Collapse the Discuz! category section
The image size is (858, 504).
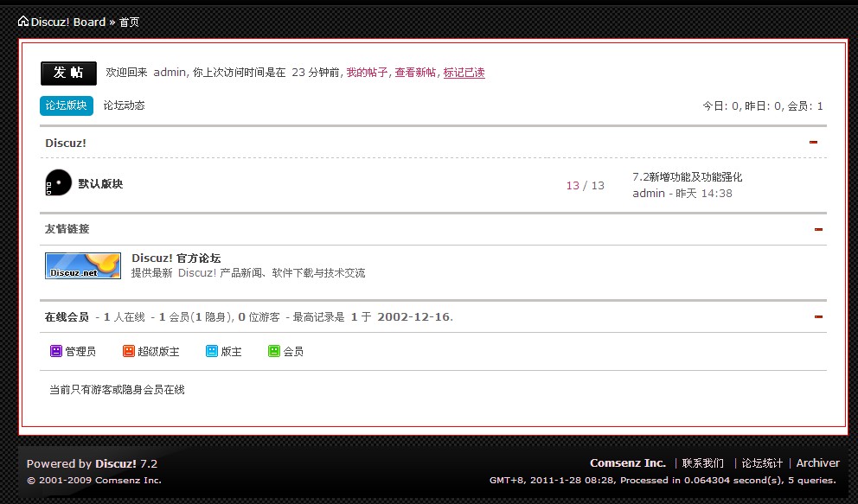tap(813, 142)
